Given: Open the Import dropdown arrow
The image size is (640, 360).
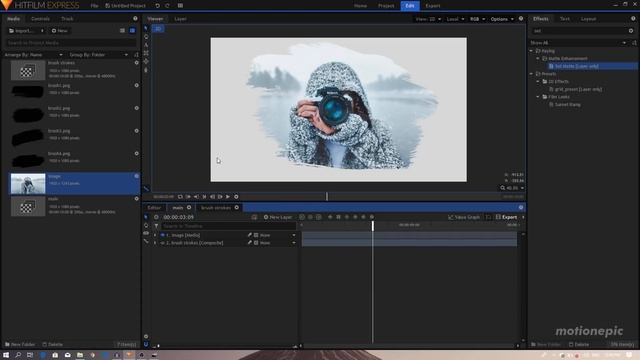Looking at the screenshot, I should click(42, 31).
